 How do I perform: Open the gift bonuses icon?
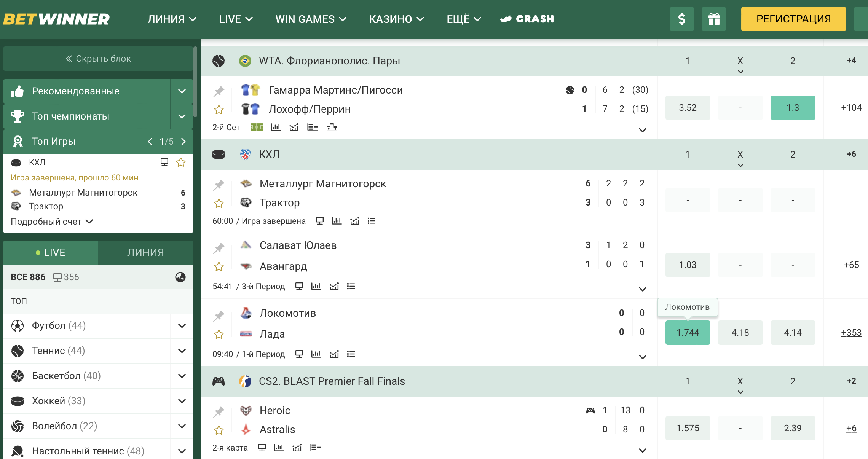pos(714,19)
